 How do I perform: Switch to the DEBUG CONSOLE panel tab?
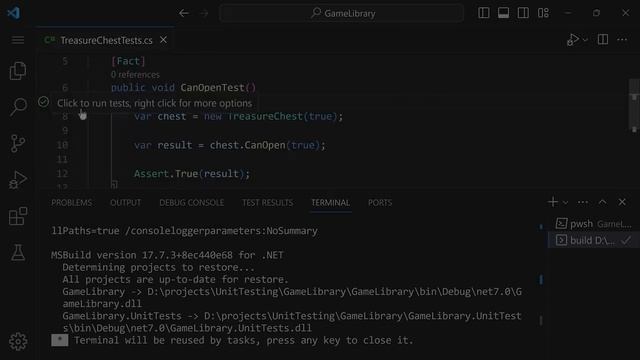click(191, 203)
